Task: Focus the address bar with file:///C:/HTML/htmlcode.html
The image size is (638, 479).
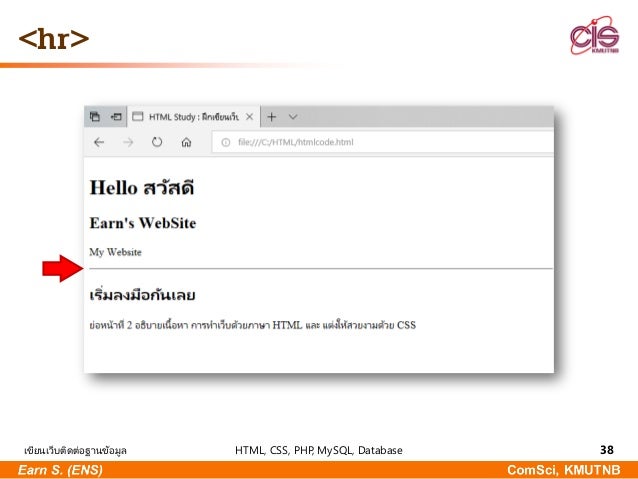Action: [x=382, y=142]
